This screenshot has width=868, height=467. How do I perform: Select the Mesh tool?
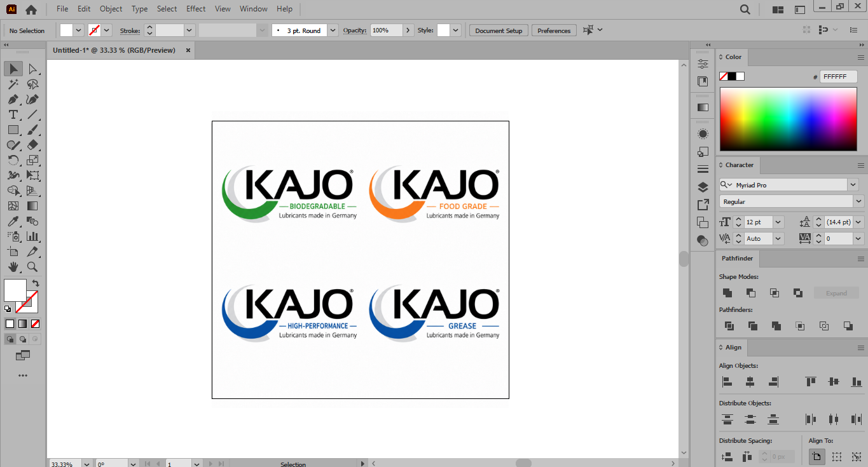(x=13, y=206)
